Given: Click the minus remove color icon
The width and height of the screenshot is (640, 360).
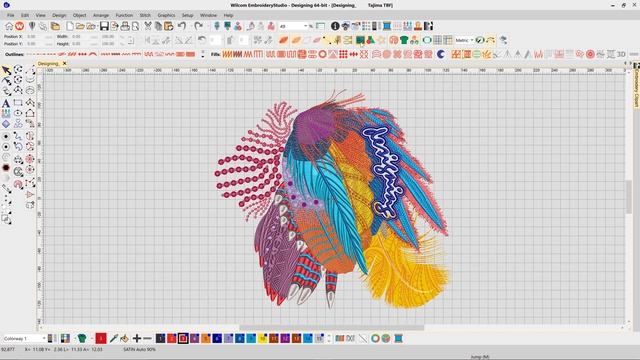Looking at the screenshot, I should tap(147, 338).
